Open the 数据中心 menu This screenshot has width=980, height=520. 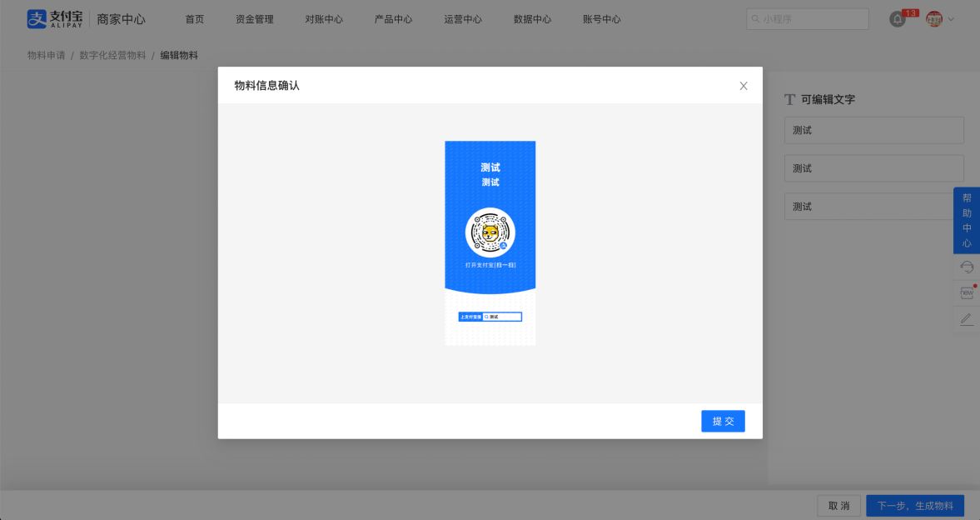coord(532,19)
